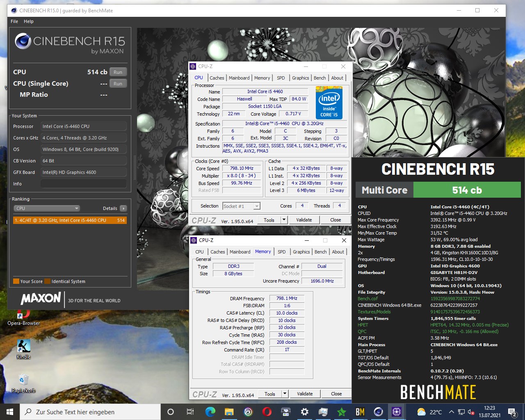Viewport: 525px width, 420px height.
Task: Switch to SPD tab in the Memory-tab CPU-Z window
Action: pos(282,252)
